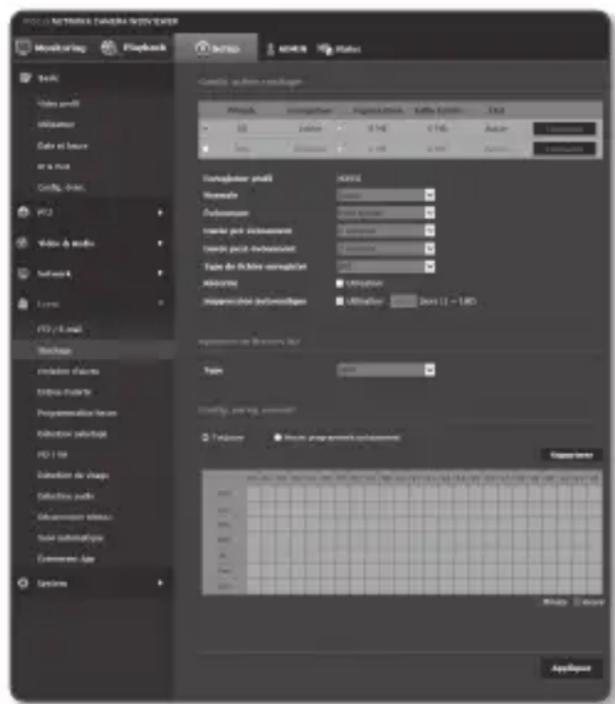Open the Monitoring view icon
615x704 pixels.
[x=22, y=49]
